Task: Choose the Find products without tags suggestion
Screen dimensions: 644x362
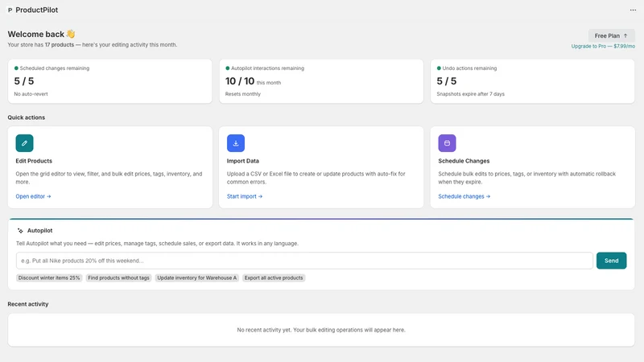Action: (118, 278)
